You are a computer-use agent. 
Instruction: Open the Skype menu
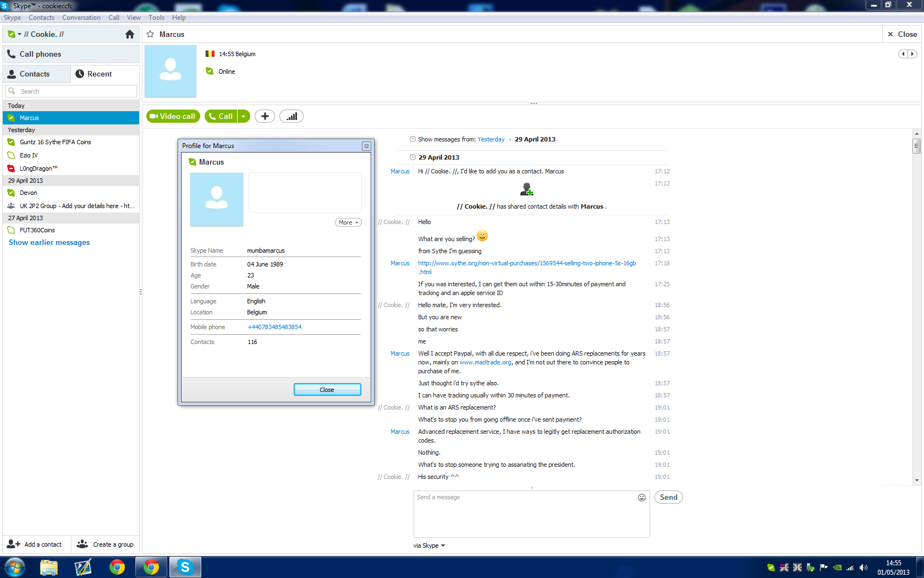pyautogui.click(x=13, y=18)
